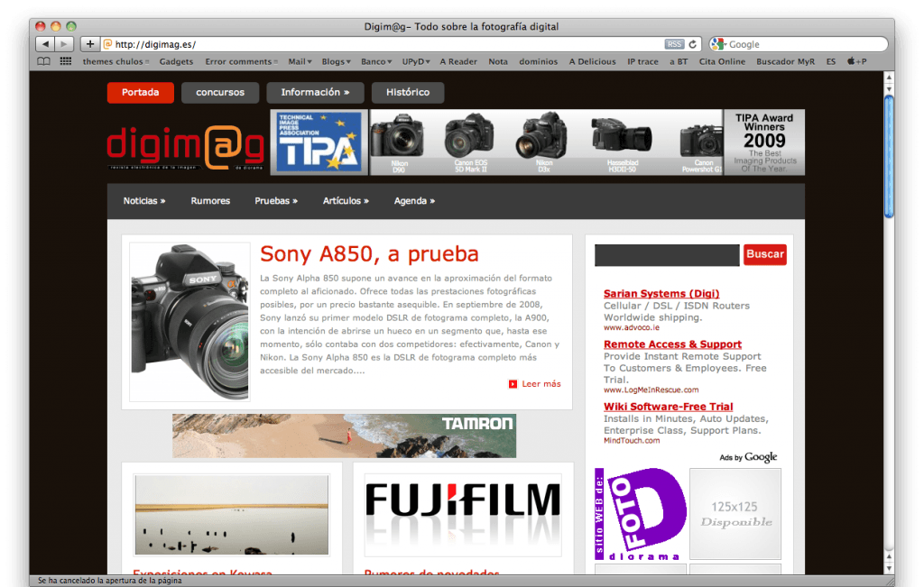Go forward with the Safari forward arrow
This screenshot has width=924, height=587.
point(64,44)
